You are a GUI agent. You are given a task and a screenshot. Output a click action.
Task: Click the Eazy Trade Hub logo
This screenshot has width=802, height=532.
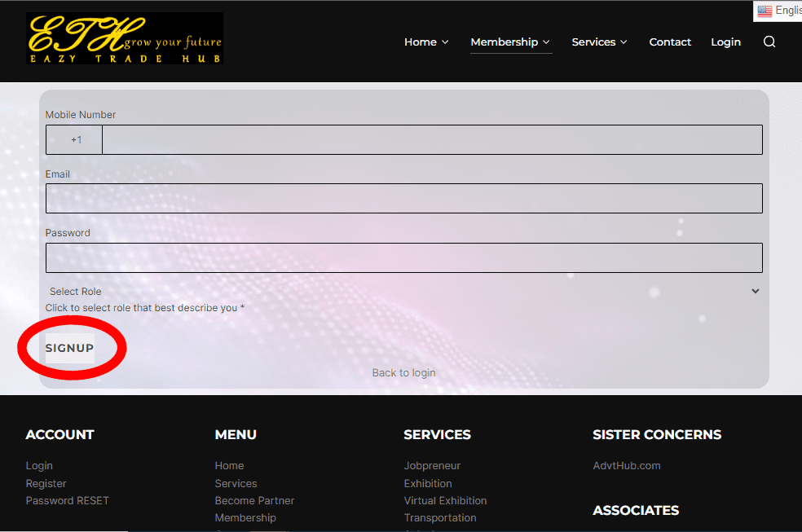pyautogui.click(x=125, y=38)
